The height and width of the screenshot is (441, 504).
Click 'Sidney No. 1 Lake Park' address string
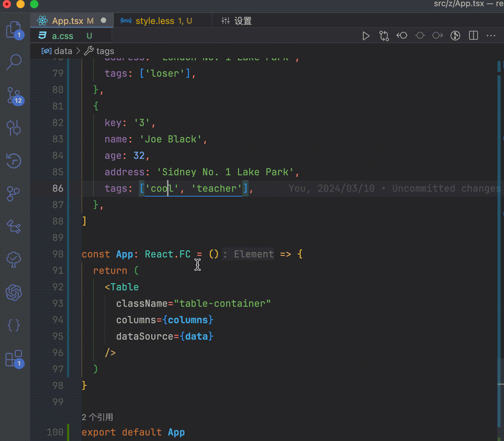click(x=225, y=172)
